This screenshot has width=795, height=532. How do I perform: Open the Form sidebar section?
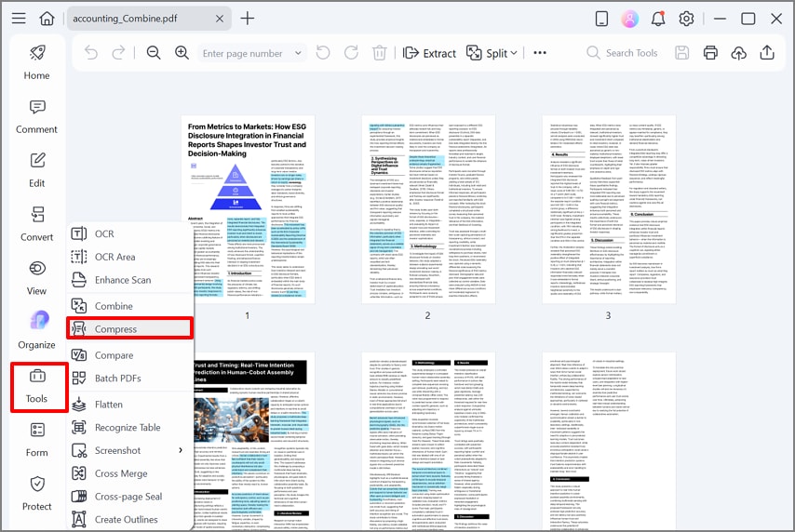[x=36, y=439]
